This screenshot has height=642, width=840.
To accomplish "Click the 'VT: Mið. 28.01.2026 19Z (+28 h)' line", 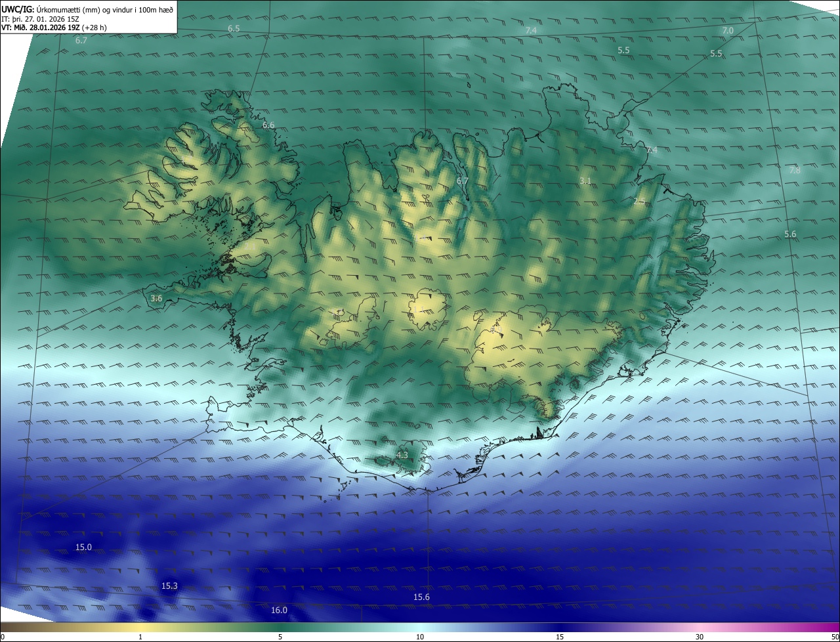I will point(54,28).
